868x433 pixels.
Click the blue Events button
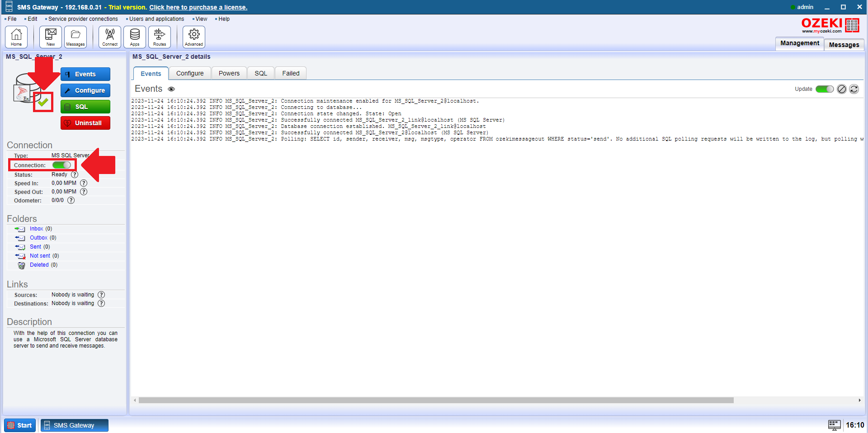point(85,74)
